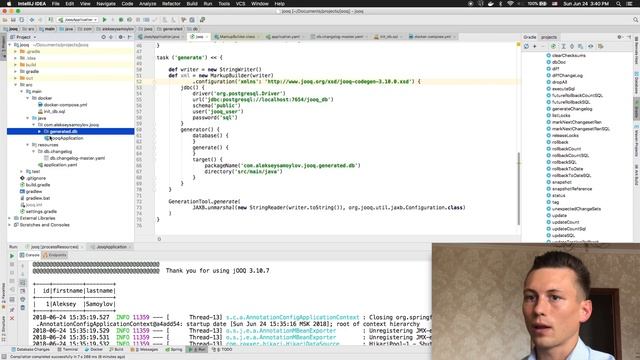This screenshot has width=640, height=360.
Task: Collapse the src folder
Action: (16, 85)
